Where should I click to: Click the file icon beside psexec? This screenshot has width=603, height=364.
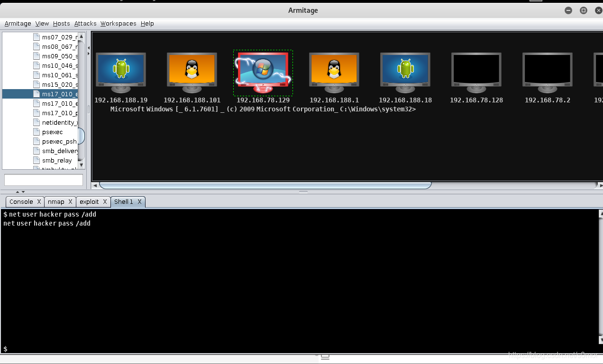coord(37,132)
